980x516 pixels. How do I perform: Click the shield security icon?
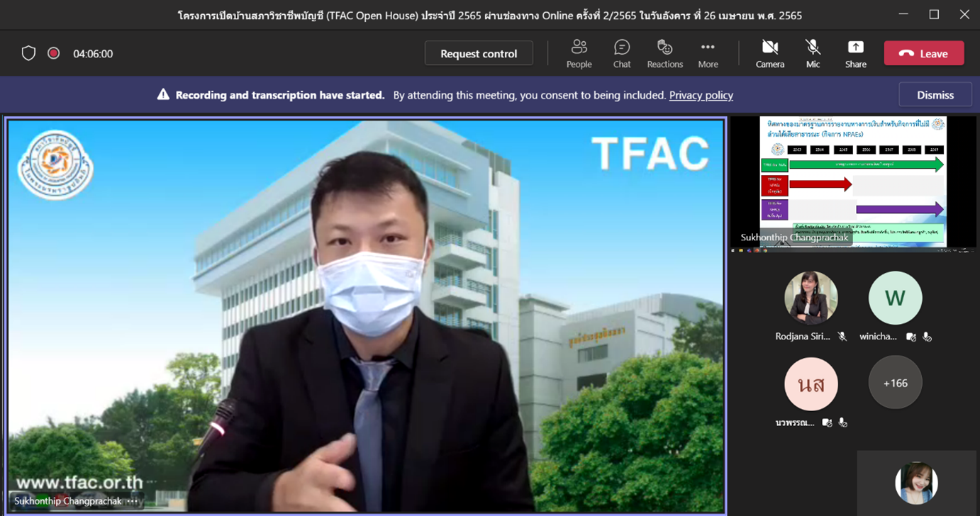(x=28, y=53)
